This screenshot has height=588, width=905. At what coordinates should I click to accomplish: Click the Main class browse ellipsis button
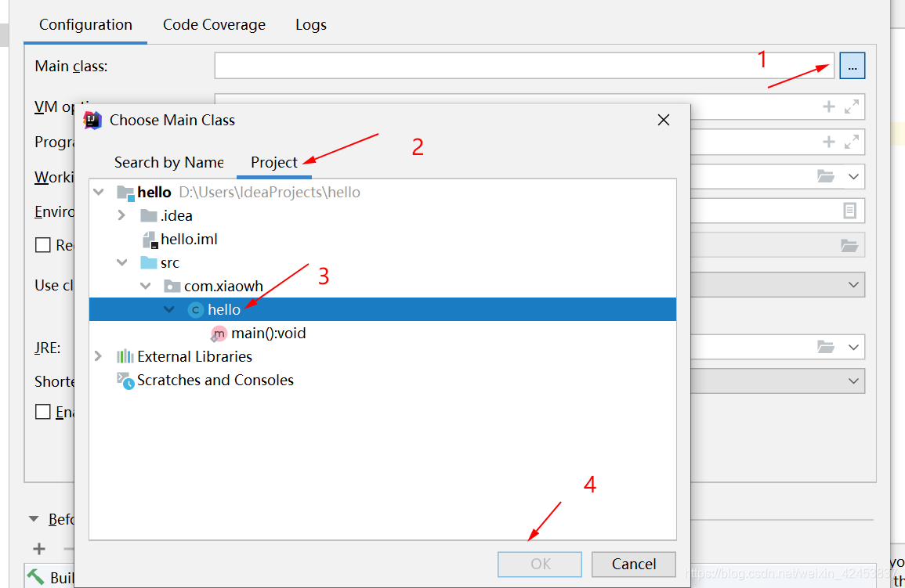click(x=852, y=66)
